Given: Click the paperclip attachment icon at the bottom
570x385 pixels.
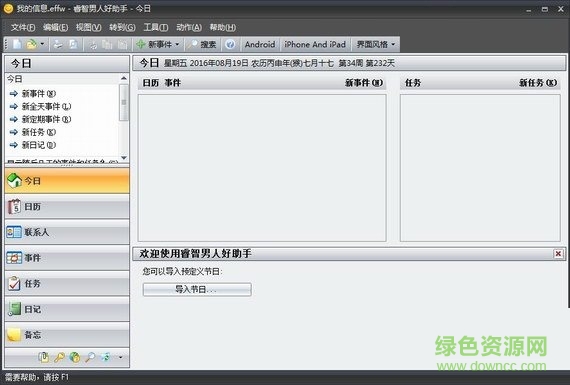Looking at the screenshot, I should 44,357.
